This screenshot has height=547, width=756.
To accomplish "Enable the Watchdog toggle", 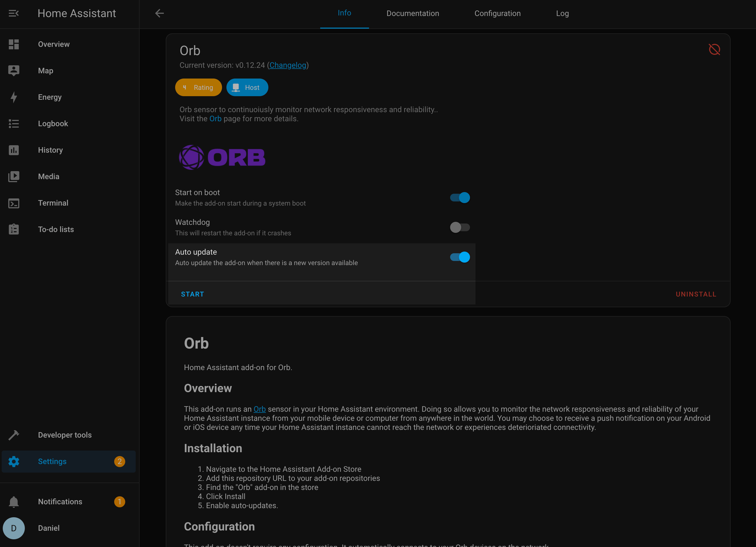I will point(460,227).
